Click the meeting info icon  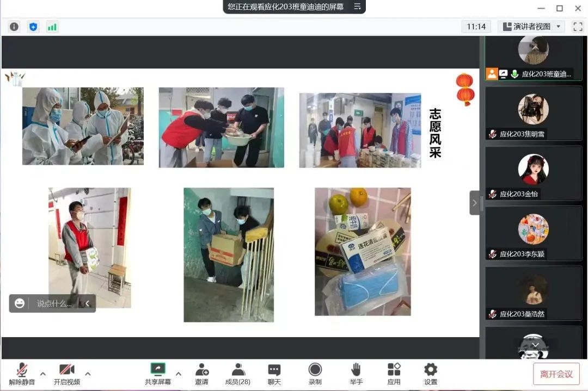click(x=14, y=27)
